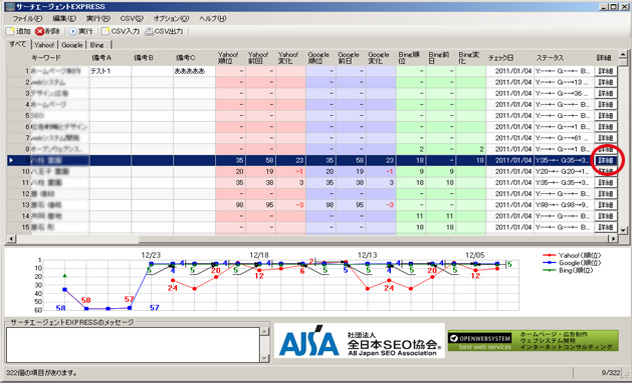Click the CSV出力 export icon
632x383 pixels.
click(150, 31)
